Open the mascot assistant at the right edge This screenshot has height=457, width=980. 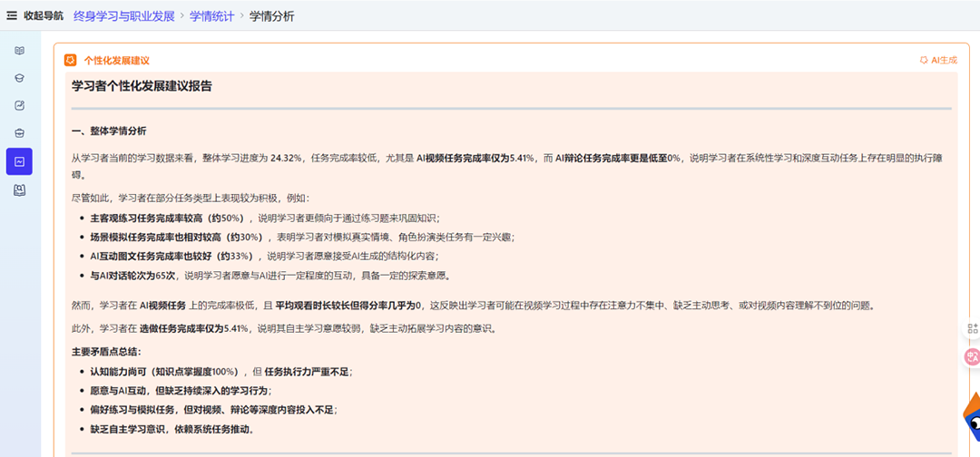pos(972,417)
